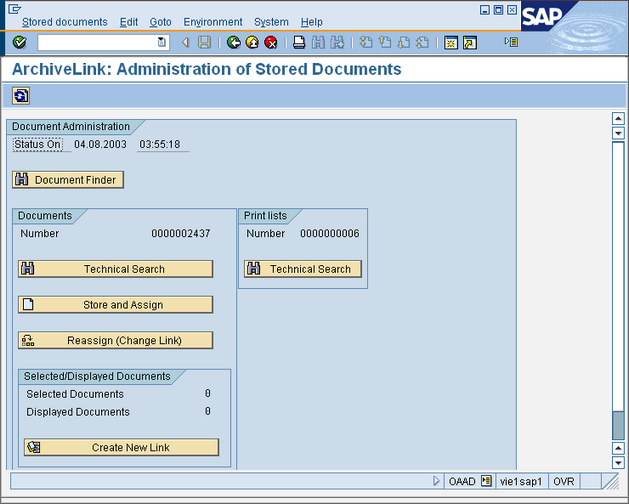Click Reassign (Change Link) button
This screenshot has width=629, height=504.
point(115,340)
